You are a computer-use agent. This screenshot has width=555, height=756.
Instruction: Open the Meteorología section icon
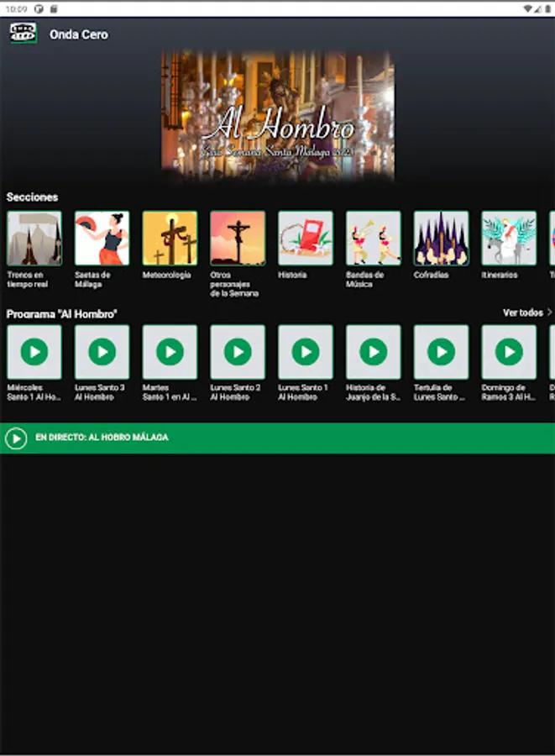click(170, 239)
